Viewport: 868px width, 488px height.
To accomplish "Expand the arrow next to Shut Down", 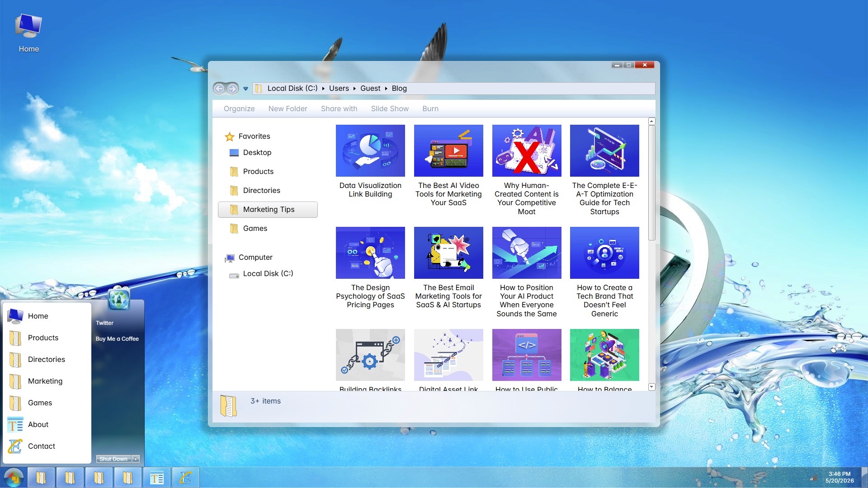I will [136, 459].
